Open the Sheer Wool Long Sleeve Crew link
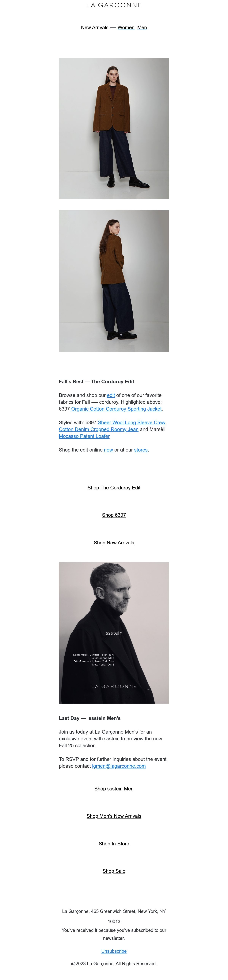This screenshot has width=228, height=980. pyautogui.click(x=131, y=423)
